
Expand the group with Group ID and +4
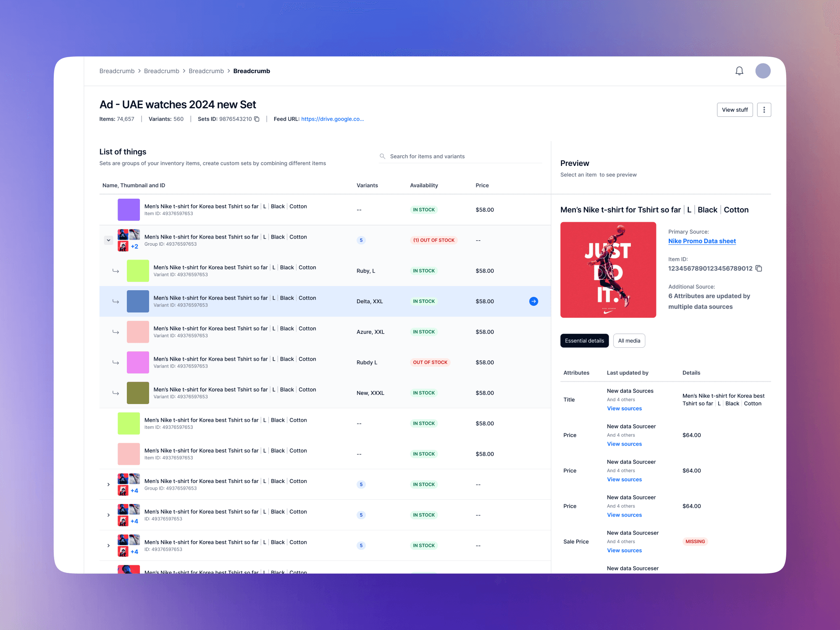108,484
